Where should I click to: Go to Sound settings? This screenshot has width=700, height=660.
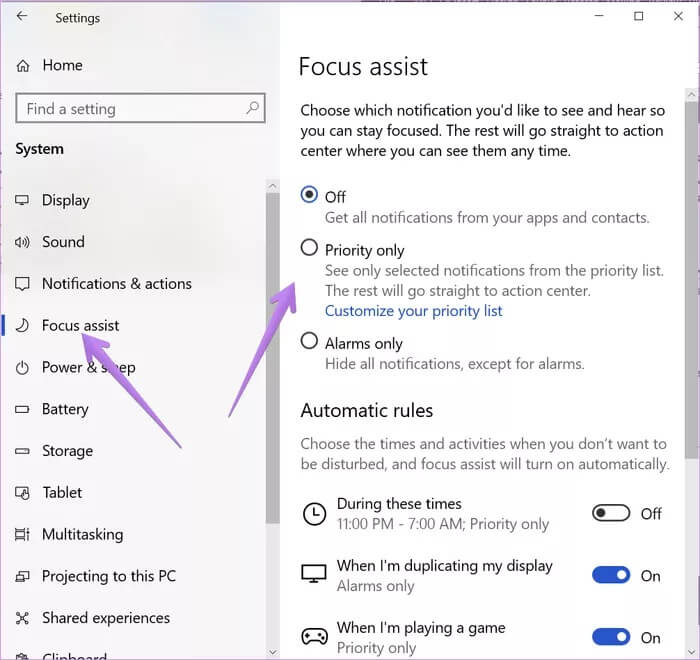[x=63, y=242]
